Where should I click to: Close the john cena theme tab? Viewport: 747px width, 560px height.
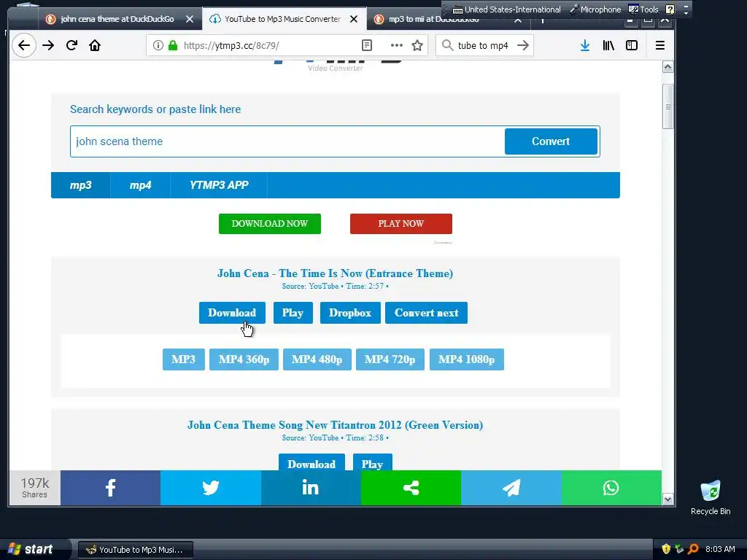click(190, 19)
